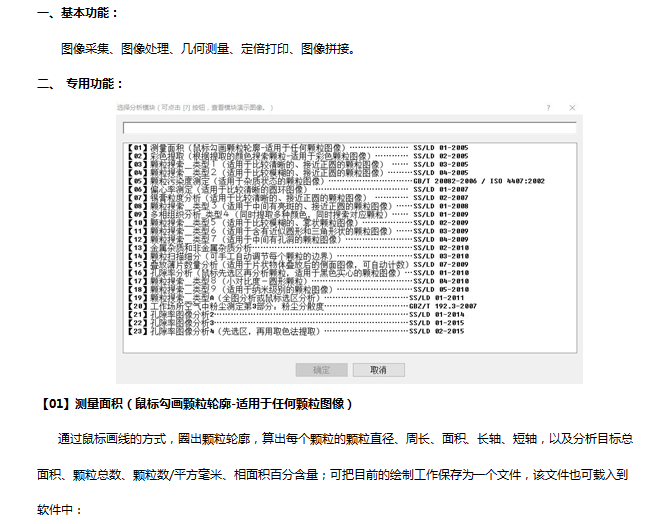
Task: Click the empty text field above the module list
Action: 348,128
